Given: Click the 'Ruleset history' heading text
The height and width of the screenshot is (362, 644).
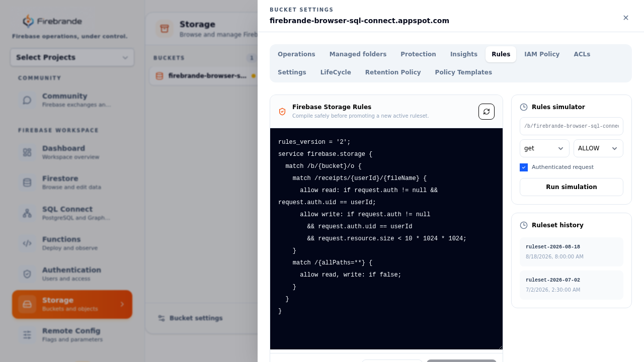Looking at the screenshot, I should (x=557, y=225).
